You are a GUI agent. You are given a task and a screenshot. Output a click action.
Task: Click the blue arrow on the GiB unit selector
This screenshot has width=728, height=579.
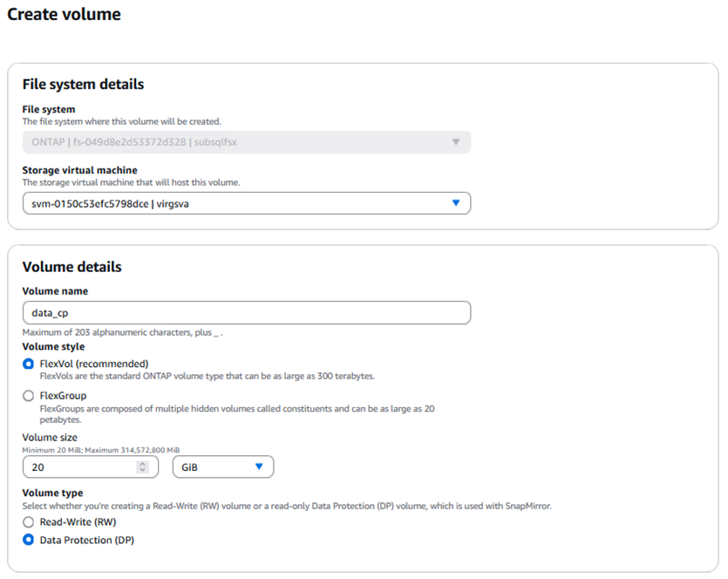click(259, 467)
